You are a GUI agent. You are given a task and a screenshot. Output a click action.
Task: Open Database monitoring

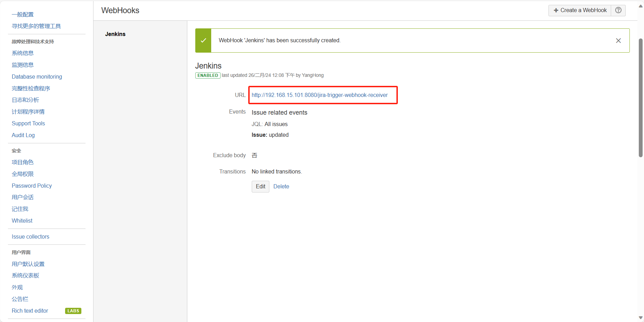click(37, 77)
